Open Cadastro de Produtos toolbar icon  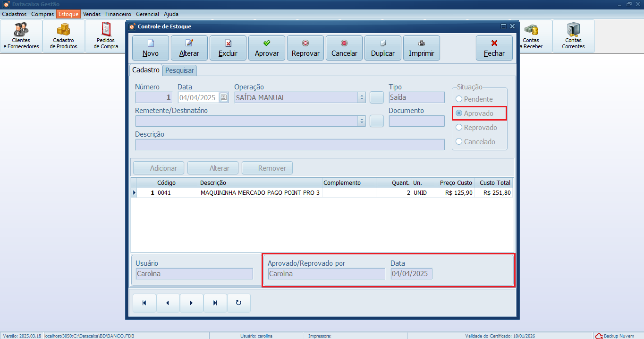pos(64,36)
